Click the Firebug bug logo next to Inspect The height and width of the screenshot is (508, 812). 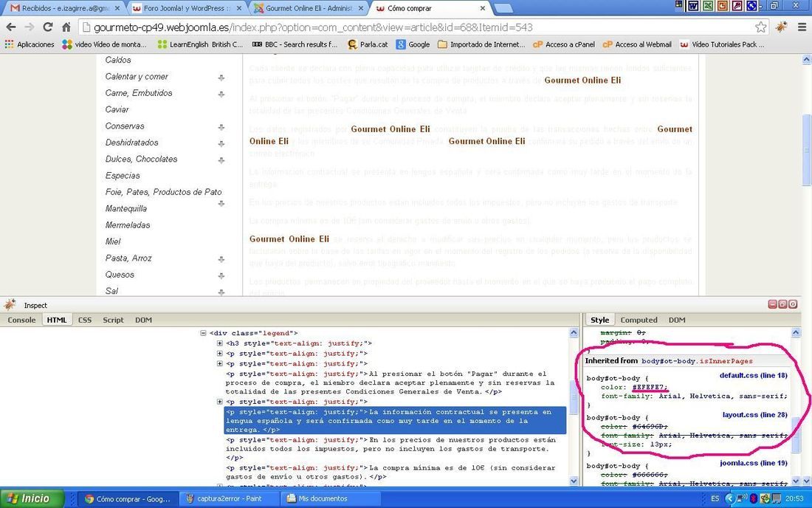10,304
